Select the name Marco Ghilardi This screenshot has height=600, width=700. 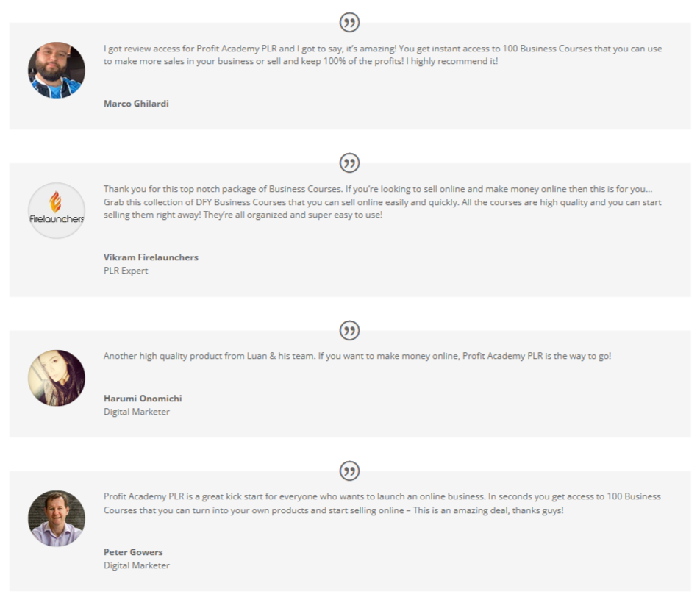[x=136, y=104]
